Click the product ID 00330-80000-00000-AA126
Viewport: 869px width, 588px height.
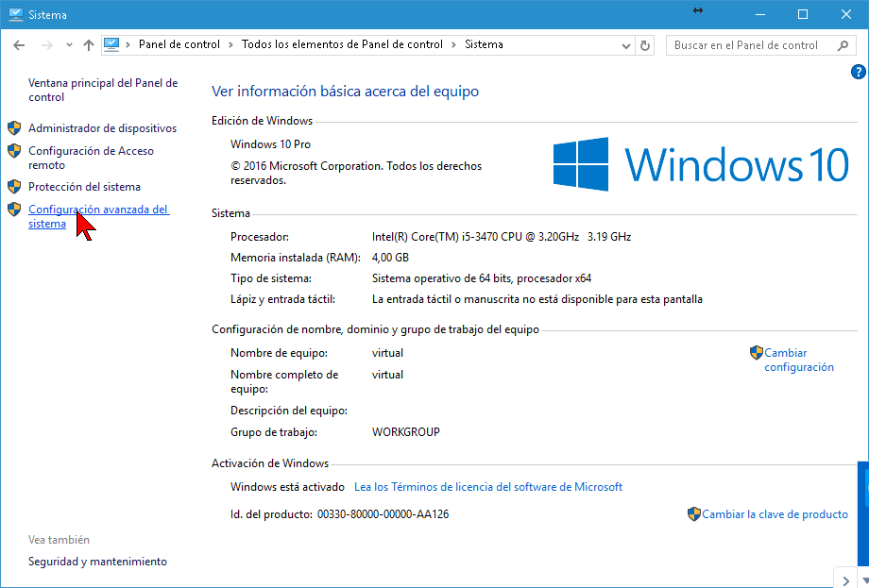tap(383, 514)
